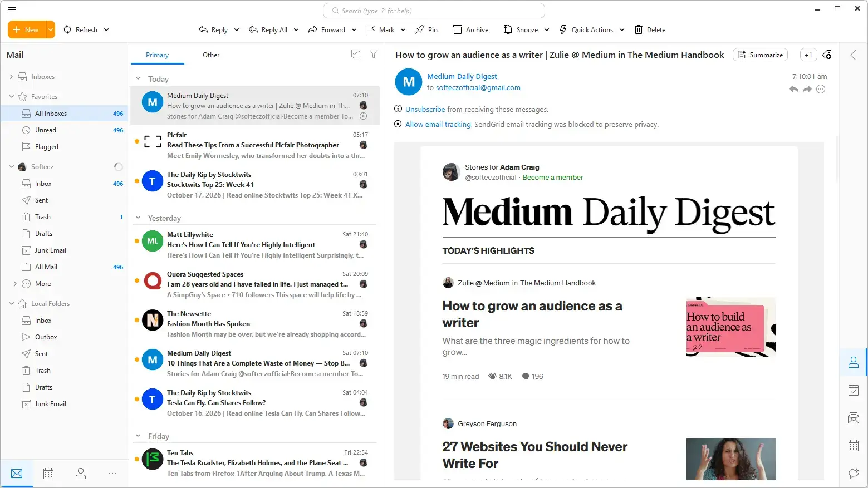
Task: Toggle unread dot on The Newsette message
Action: click(137, 320)
